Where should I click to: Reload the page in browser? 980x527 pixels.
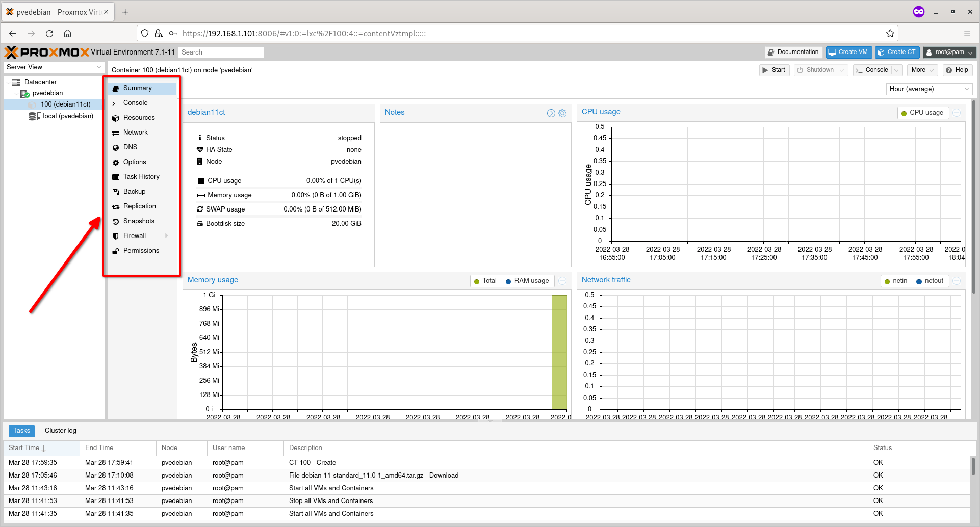[49, 34]
